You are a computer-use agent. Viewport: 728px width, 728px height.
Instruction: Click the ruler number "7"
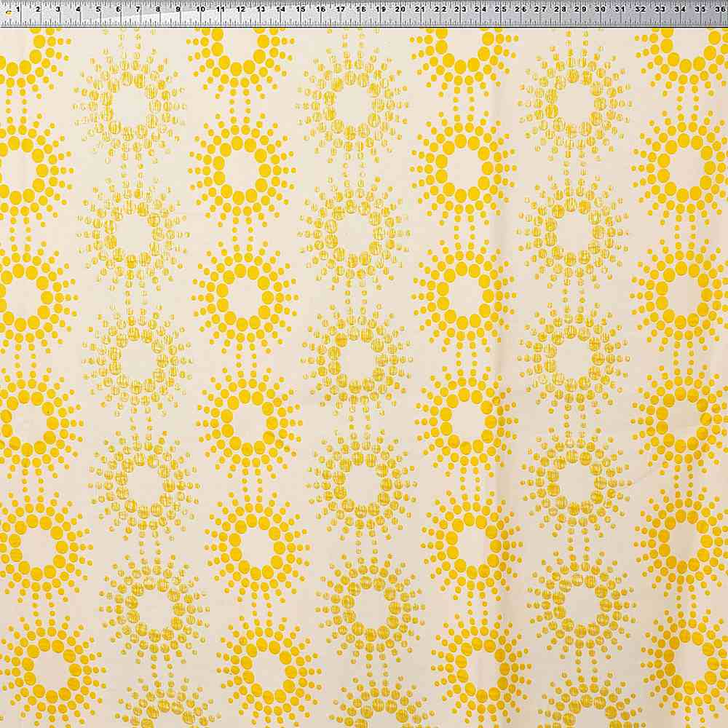click(138, 9)
